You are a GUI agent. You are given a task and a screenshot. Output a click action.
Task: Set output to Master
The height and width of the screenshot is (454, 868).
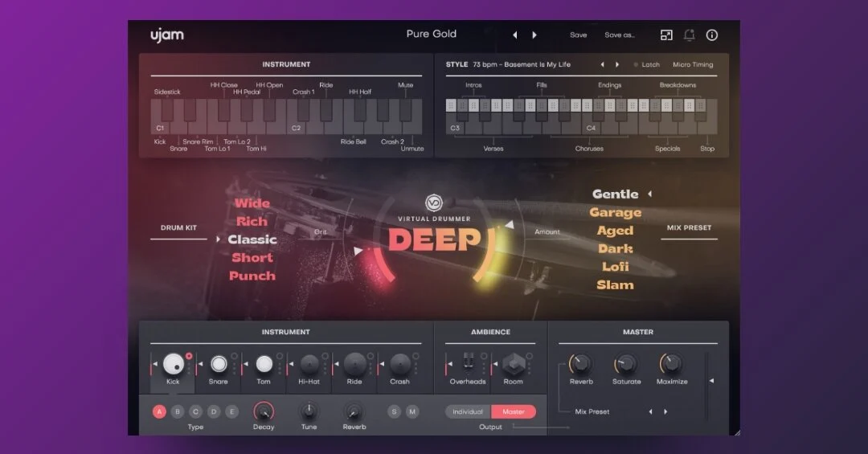point(514,411)
